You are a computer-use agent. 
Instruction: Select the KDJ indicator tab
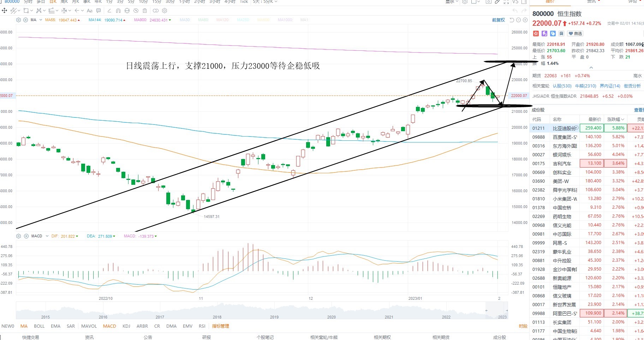tap(126, 326)
